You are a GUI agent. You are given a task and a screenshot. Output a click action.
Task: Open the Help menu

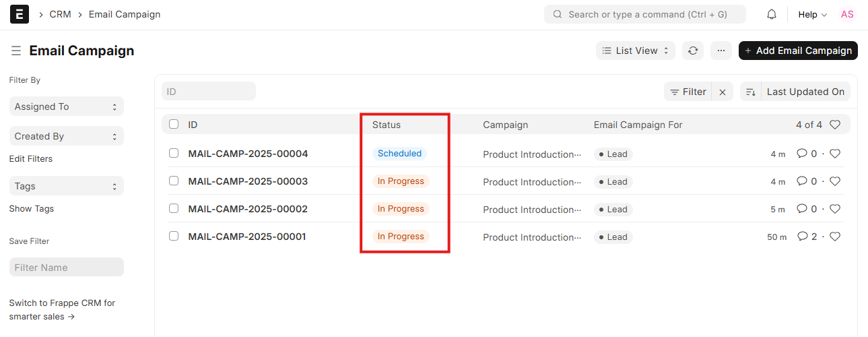812,14
